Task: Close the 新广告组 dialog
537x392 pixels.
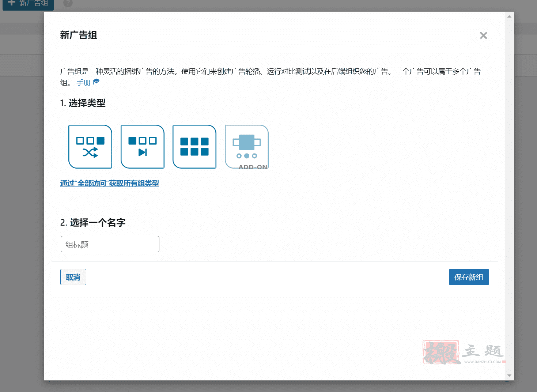Action: point(483,35)
